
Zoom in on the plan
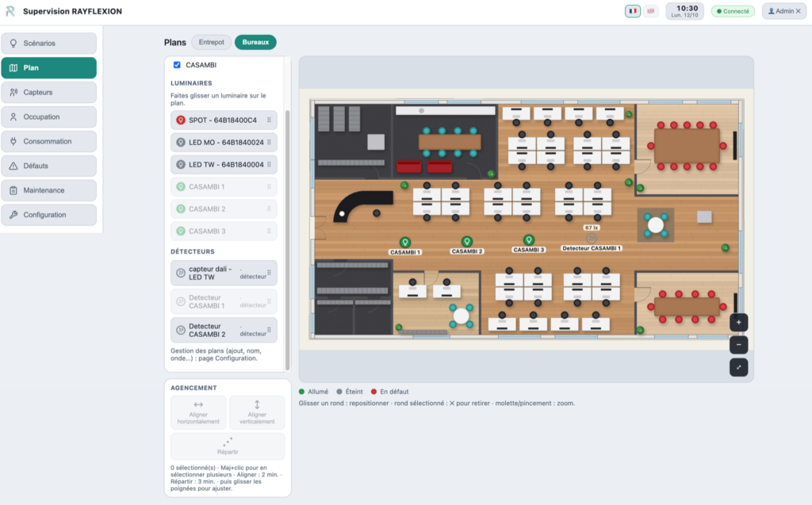pos(738,323)
